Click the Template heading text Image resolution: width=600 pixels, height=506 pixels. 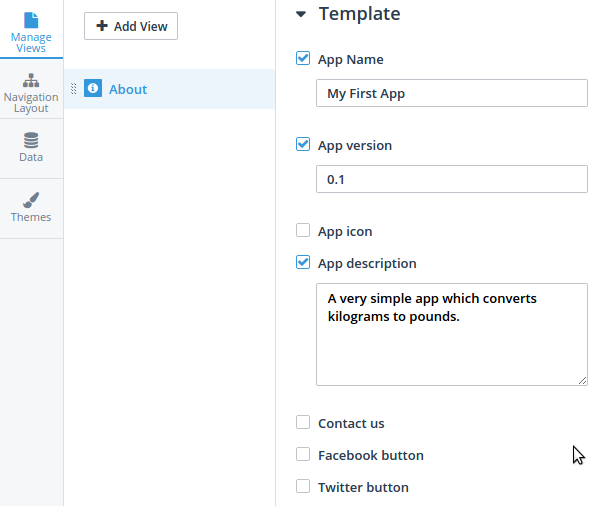(x=360, y=14)
